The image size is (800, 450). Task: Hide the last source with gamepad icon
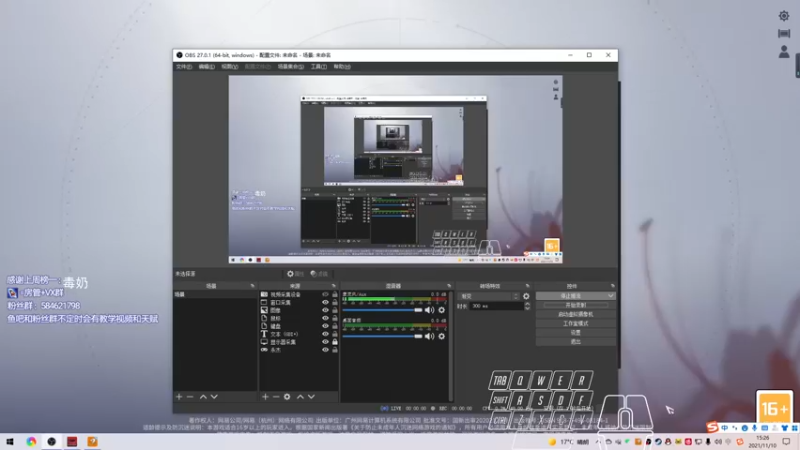[x=325, y=350]
